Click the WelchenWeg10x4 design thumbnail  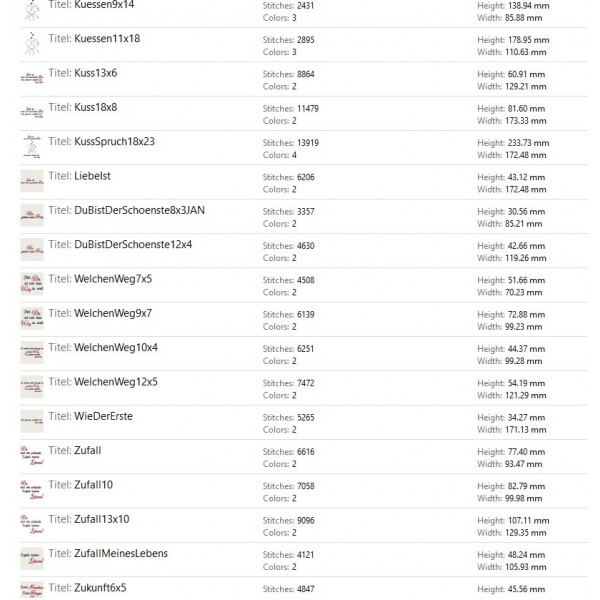[x=32, y=354]
